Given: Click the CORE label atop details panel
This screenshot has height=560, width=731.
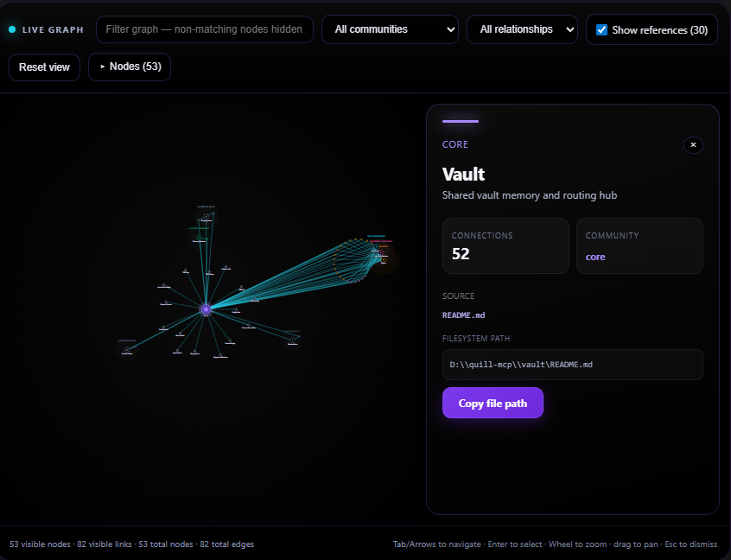Looking at the screenshot, I should click(x=455, y=144).
